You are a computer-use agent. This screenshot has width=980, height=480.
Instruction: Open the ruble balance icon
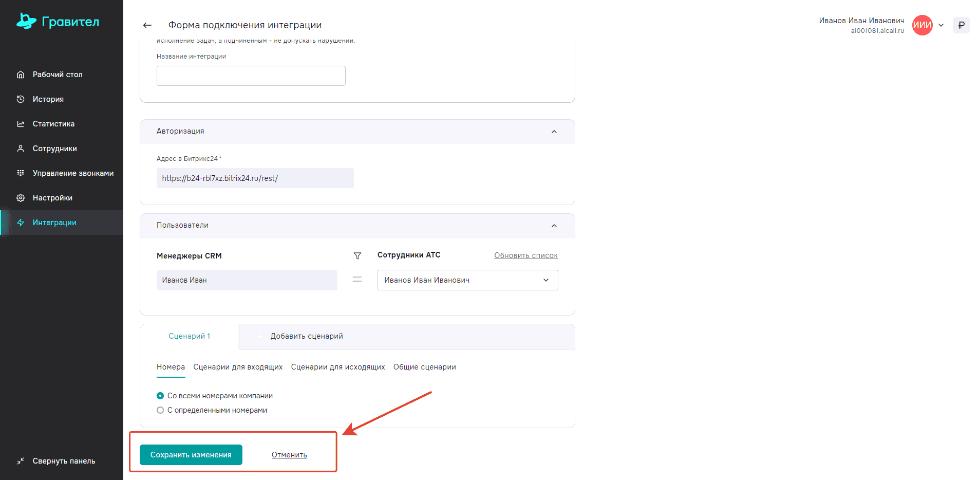coord(961,25)
